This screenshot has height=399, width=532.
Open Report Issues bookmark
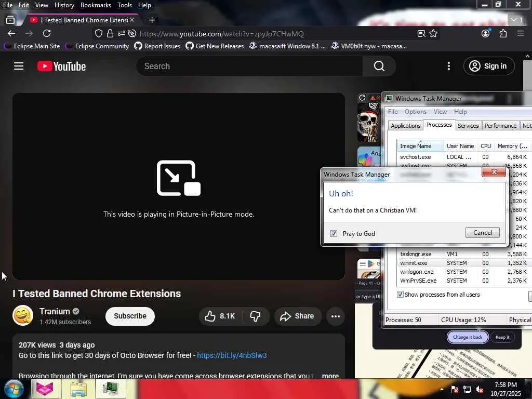157,46
